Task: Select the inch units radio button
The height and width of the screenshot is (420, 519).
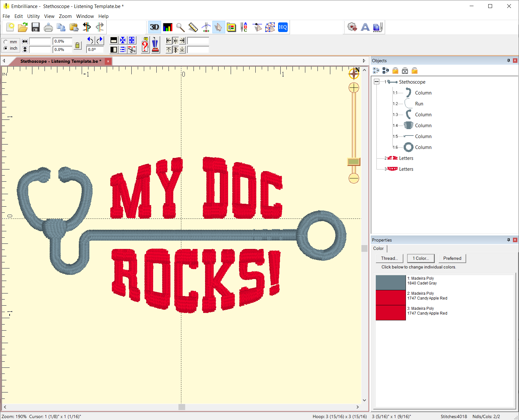Action: 6,48
